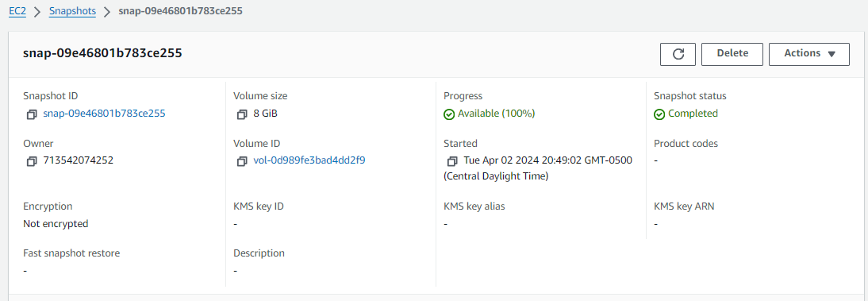The height and width of the screenshot is (301, 868).
Task: Click the Available (100%) progress status
Action: pyautogui.click(x=497, y=114)
